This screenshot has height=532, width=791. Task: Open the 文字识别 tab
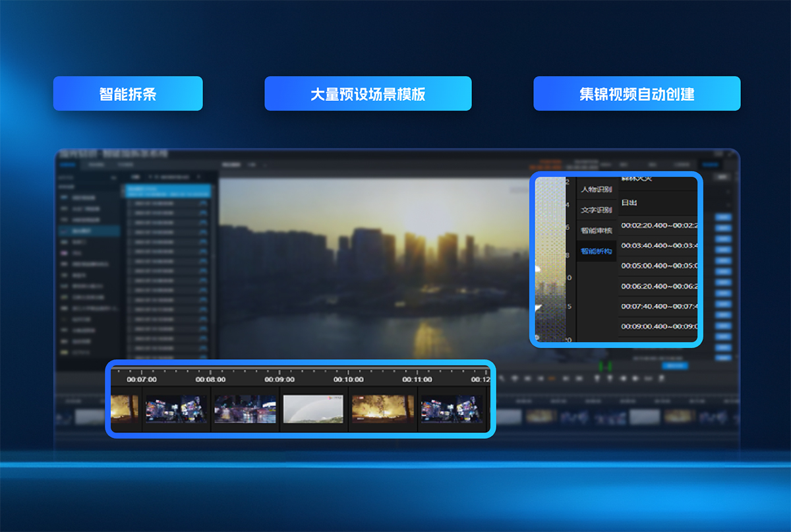(596, 210)
